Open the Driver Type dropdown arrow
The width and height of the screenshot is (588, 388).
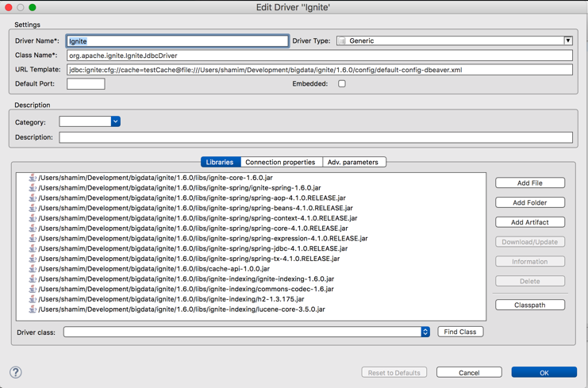click(x=568, y=40)
